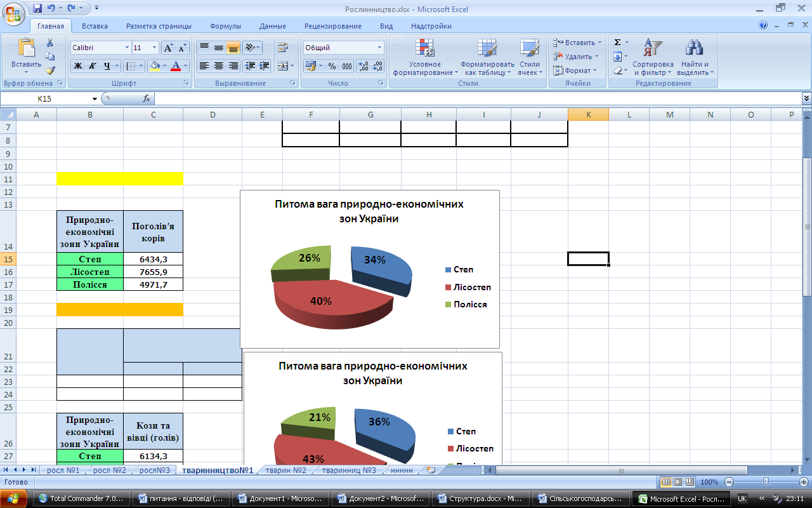Screen dimensions: 812x508
Task: Decrease font size with small A button
Action: (x=182, y=48)
